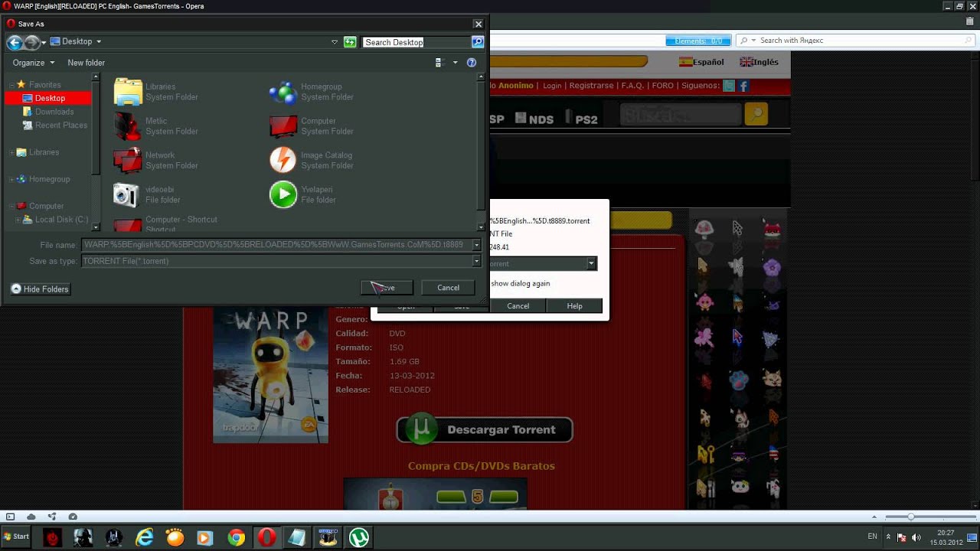This screenshot has width=980, height=551.
Task: Change view mode icon in Save As toolbar
Action: coord(439,63)
